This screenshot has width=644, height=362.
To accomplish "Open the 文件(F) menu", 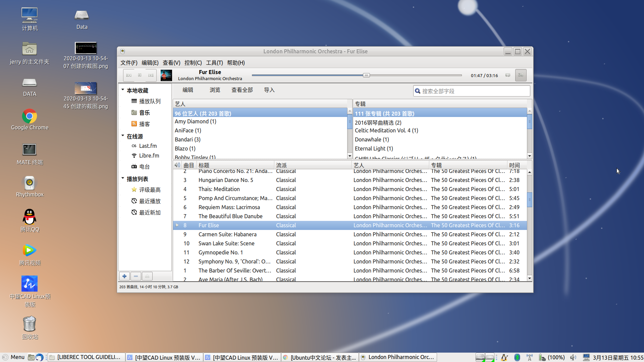I will (x=129, y=63).
